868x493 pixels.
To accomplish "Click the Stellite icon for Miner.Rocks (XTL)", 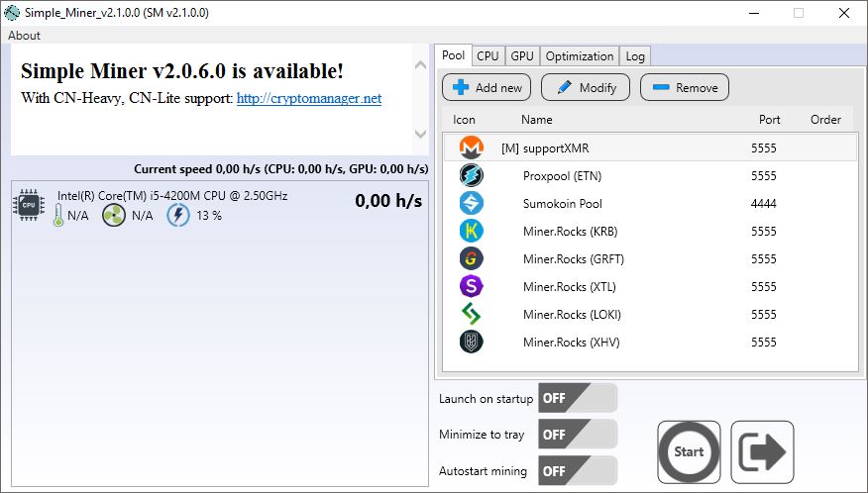I will tap(471, 287).
